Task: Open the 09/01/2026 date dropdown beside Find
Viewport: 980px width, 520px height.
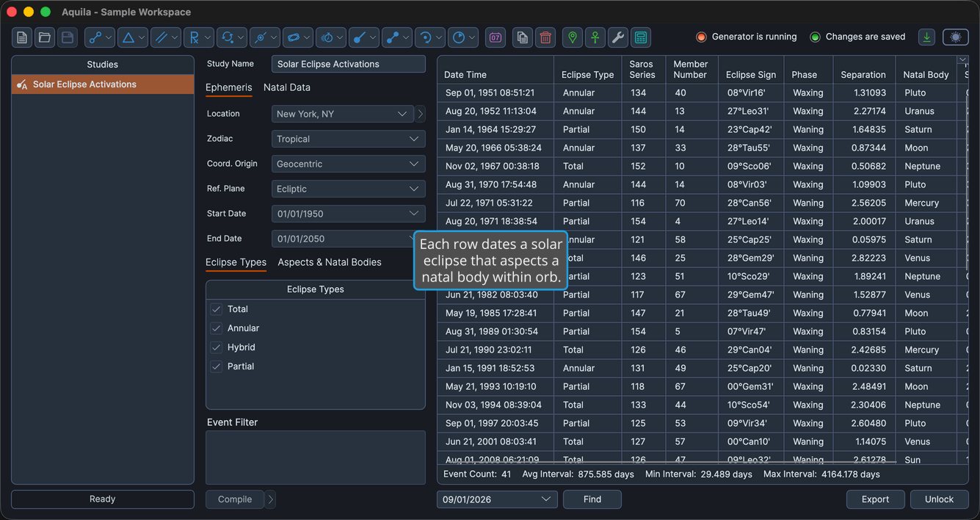Action: 497,499
